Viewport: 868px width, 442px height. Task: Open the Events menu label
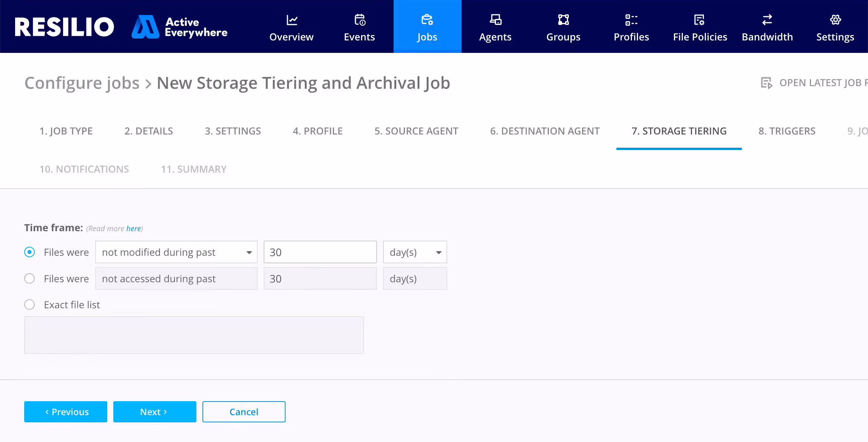point(360,37)
